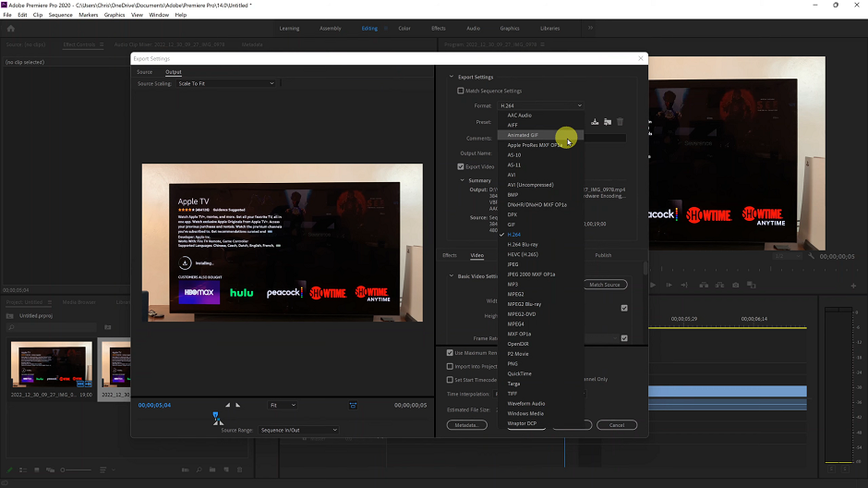Click the Play button in the Program monitor

click(x=653, y=286)
